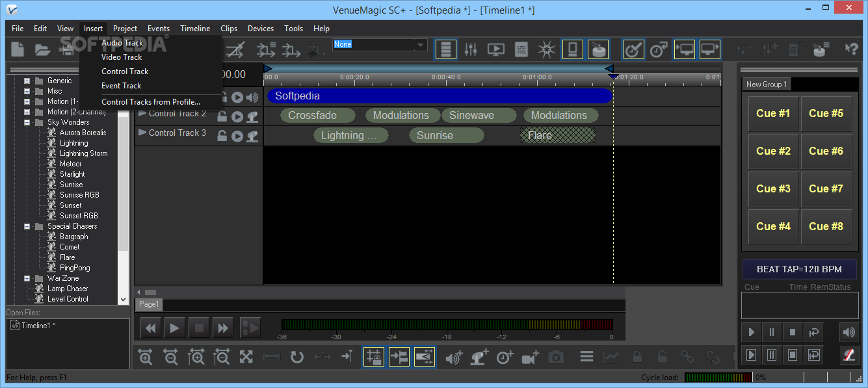The image size is (868, 388).
Task: Trigger Cue #8 button
Action: pyautogui.click(x=826, y=227)
